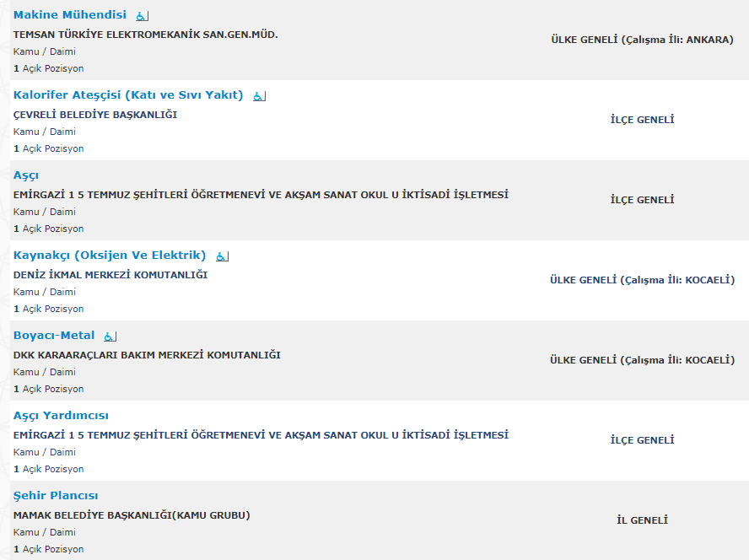
Task: Click İLÇE GENELİ label in Aşçı Yardımcısı row
Action: point(642,440)
